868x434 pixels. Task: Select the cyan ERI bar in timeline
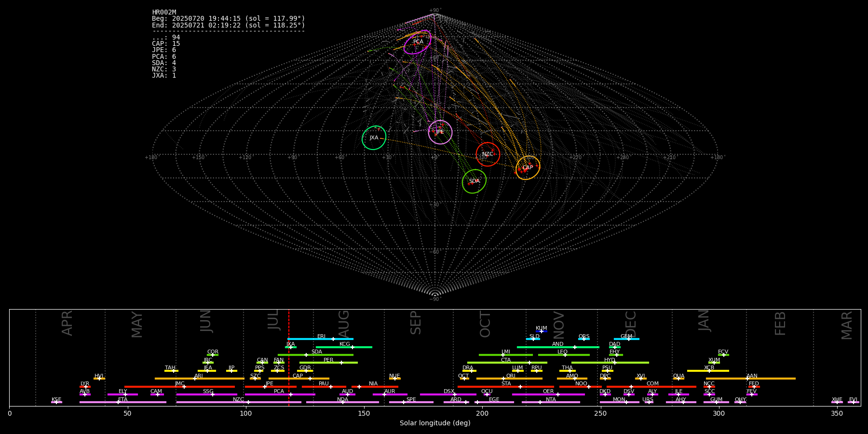[320, 339]
